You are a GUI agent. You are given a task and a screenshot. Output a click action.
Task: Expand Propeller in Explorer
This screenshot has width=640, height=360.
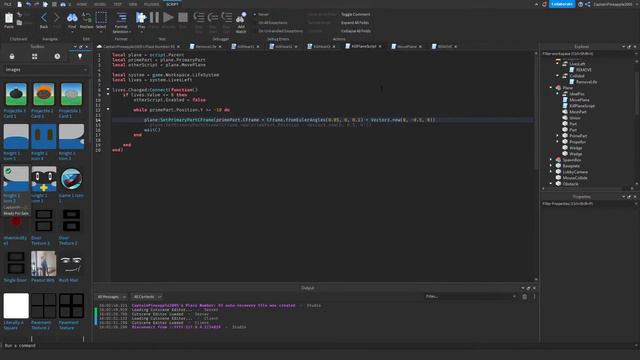pos(558,142)
